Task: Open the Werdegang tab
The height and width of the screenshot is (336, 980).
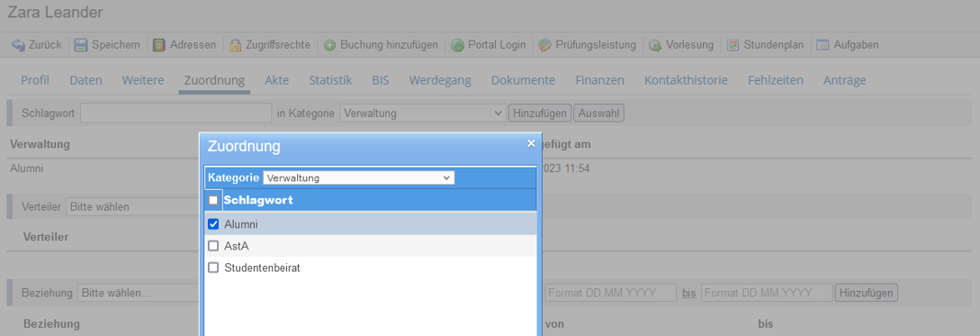Action: 440,80
